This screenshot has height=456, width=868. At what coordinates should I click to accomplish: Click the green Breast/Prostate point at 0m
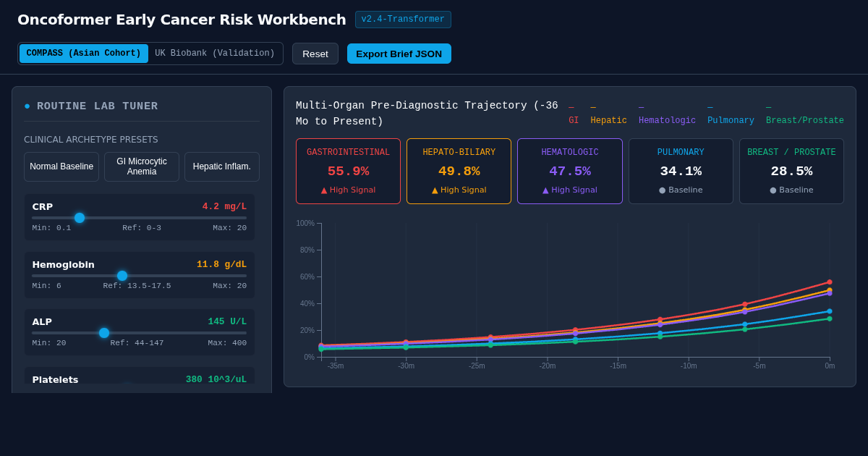pos(830,318)
